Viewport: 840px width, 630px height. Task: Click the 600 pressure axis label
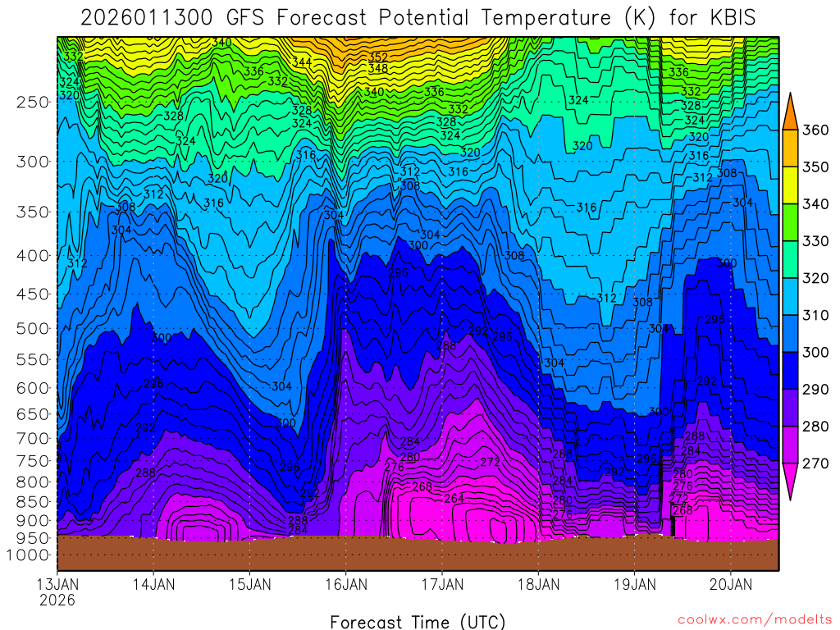33,388
